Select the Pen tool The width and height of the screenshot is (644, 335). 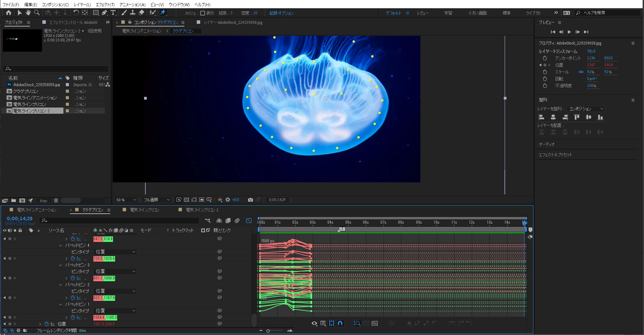tap(104, 13)
